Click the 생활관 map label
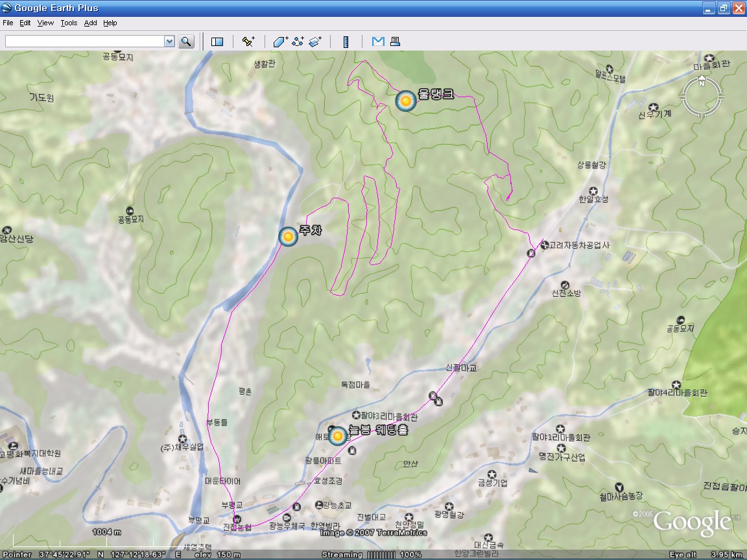 (265, 64)
